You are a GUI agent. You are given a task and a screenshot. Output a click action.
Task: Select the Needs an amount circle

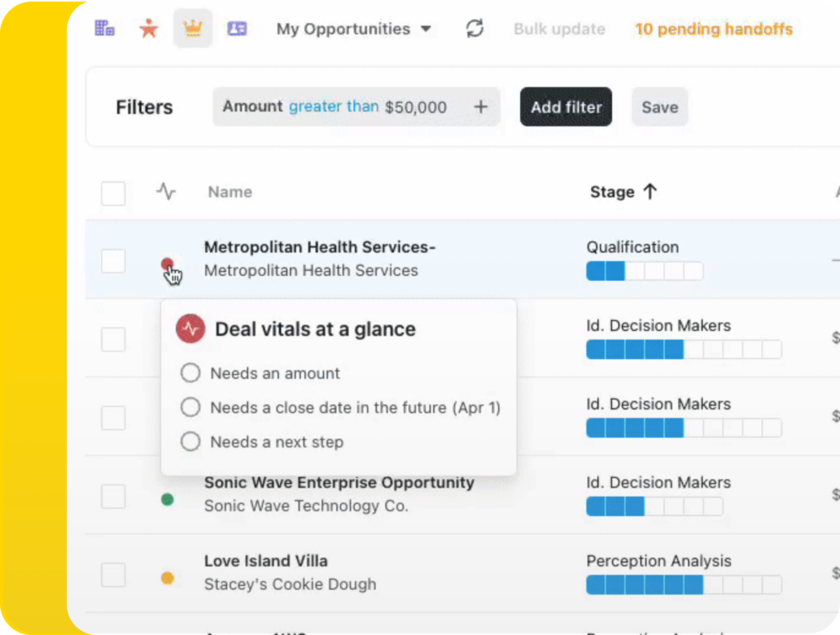click(191, 373)
